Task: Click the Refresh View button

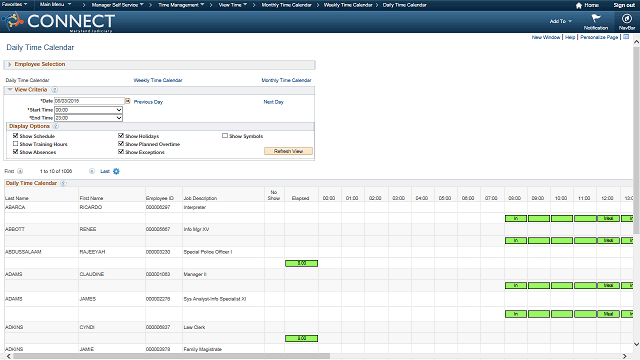Action: tap(288, 151)
